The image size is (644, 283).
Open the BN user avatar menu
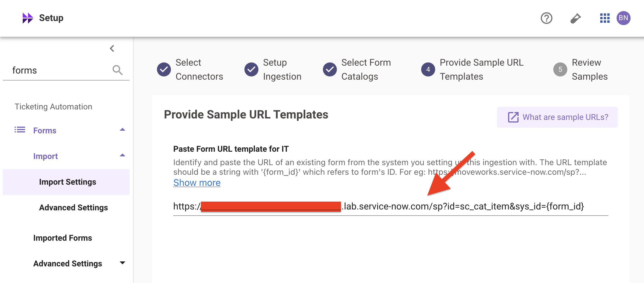623,18
